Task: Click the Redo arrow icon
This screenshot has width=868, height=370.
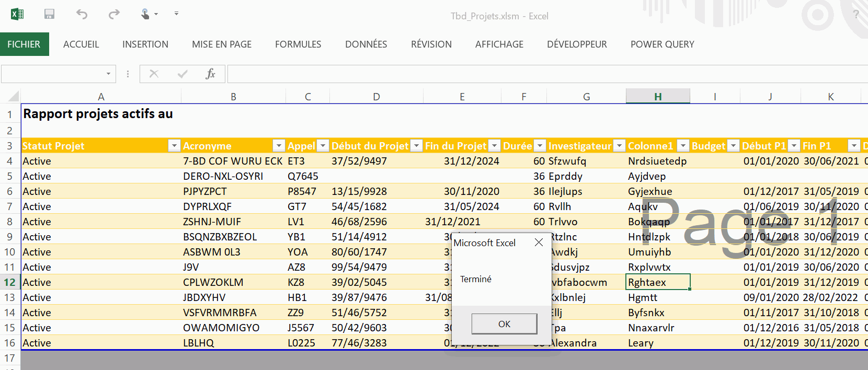Action: click(114, 14)
